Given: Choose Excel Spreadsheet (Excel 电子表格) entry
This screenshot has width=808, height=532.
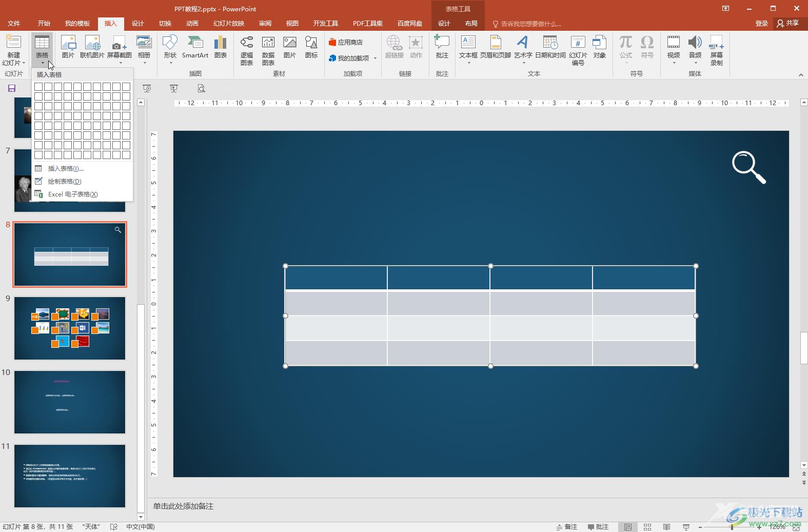Looking at the screenshot, I should tap(82, 194).
